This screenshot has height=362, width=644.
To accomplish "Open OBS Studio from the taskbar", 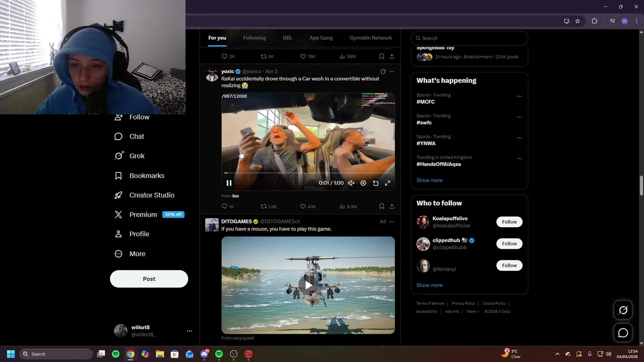I will point(233,354).
